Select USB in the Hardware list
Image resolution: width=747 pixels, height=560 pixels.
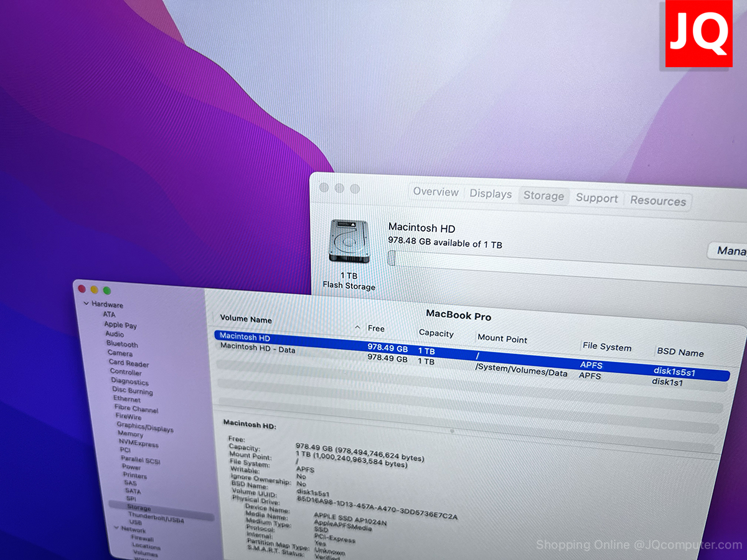(x=135, y=523)
